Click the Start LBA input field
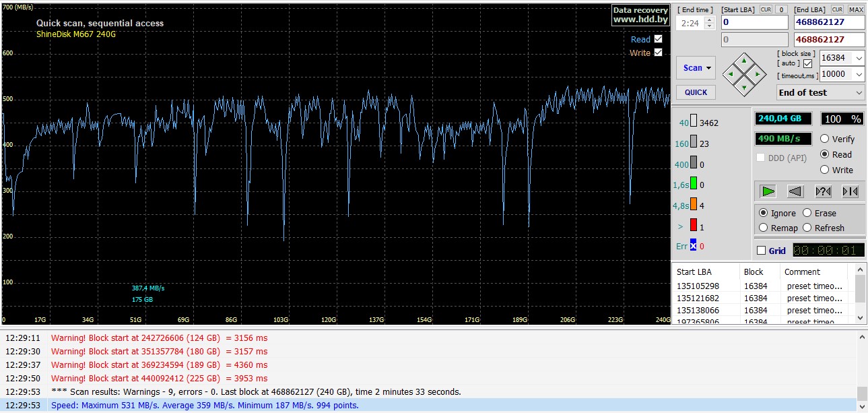 (x=754, y=22)
